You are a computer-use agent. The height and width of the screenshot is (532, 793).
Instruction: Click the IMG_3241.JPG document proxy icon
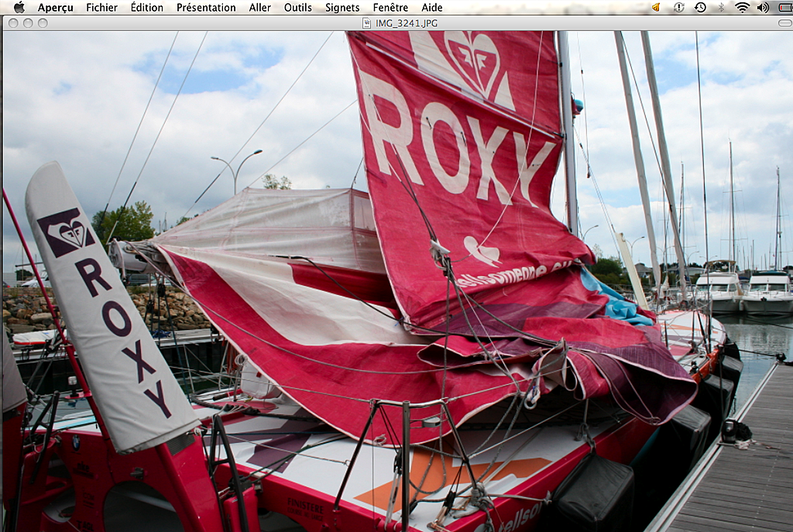[367, 22]
